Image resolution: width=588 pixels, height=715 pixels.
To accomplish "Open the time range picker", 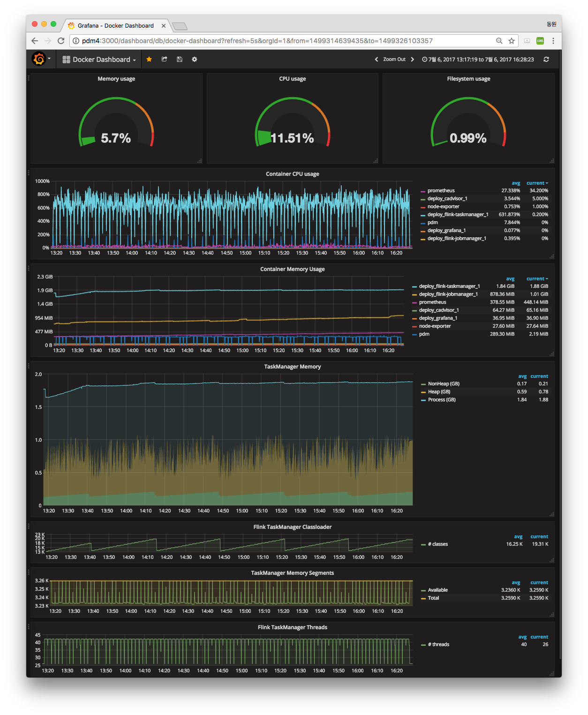I will (477, 60).
